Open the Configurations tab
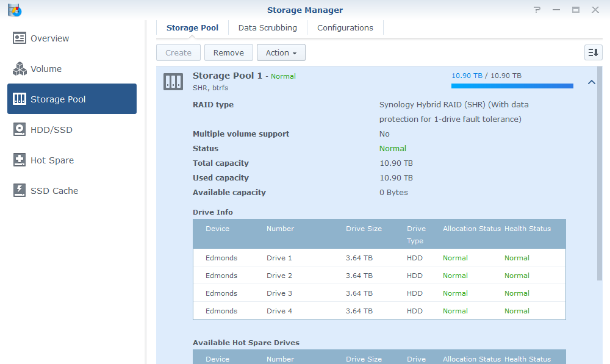This screenshot has width=610, height=364. [345, 27]
